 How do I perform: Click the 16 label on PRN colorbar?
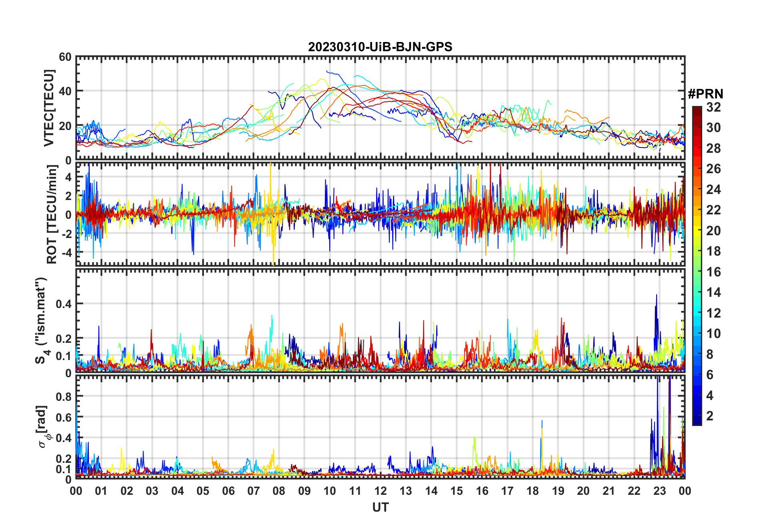click(x=713, y=272)
